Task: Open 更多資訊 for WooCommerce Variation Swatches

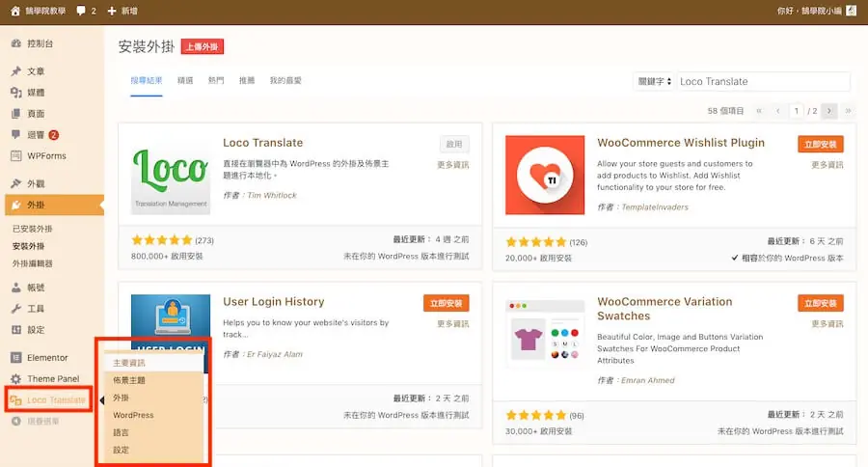Action: (x=827, y=323)
